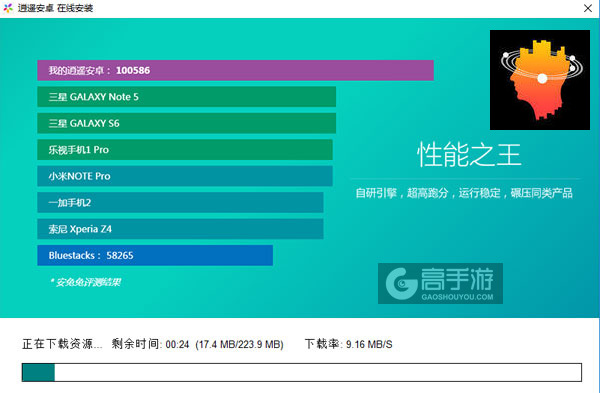Select the 小米NOTE Pro bar
Screen dimensions: 600x393
point(185,176)
